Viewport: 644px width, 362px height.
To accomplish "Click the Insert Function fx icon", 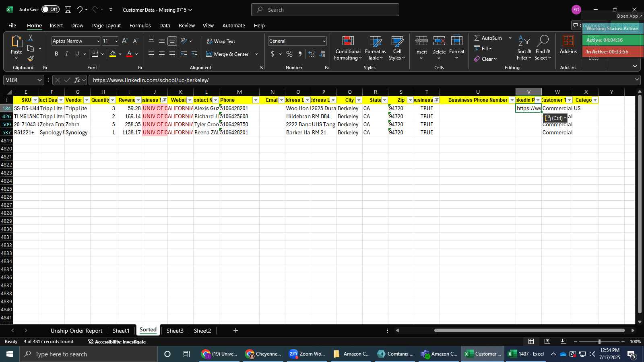I will pos(77,80).
